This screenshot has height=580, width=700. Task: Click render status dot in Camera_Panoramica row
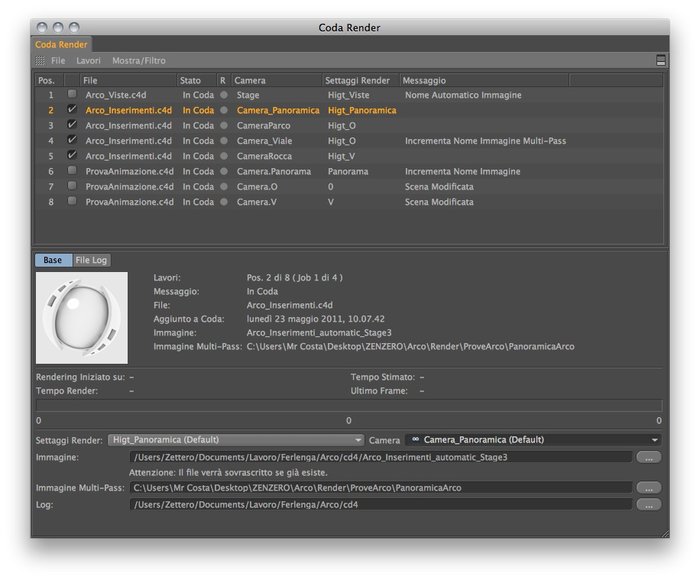click(224, 110)
